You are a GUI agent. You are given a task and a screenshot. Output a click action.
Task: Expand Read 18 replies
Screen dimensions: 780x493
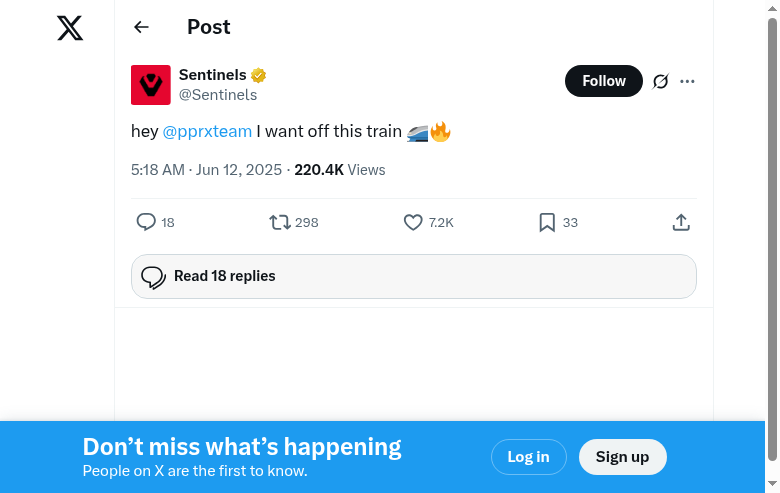pos(413,276)
